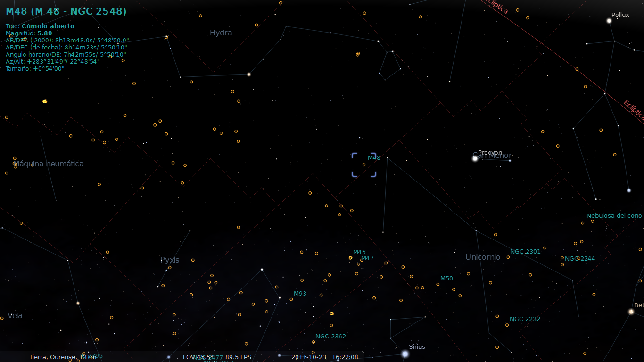
Task: Click the Hydra constellation label
Action: pyautogui.click(x=221, y=33)
